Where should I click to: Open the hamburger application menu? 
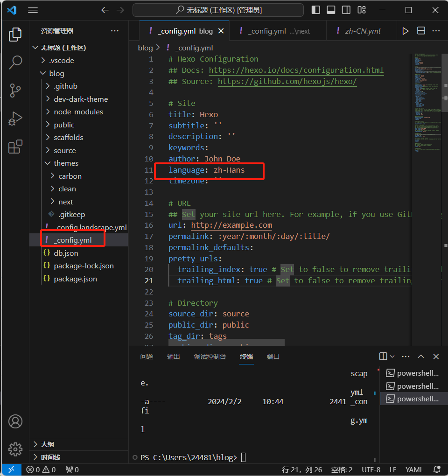33,10
